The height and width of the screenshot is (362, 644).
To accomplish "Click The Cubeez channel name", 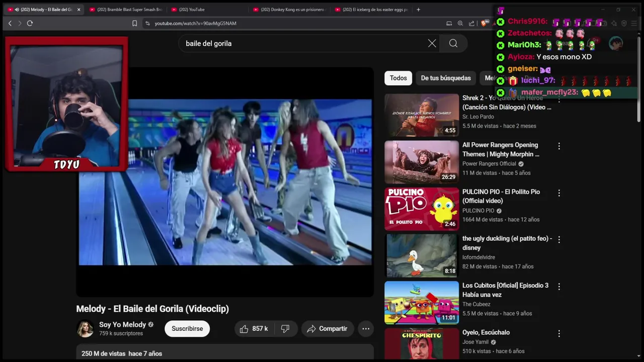I will [476, 304].
